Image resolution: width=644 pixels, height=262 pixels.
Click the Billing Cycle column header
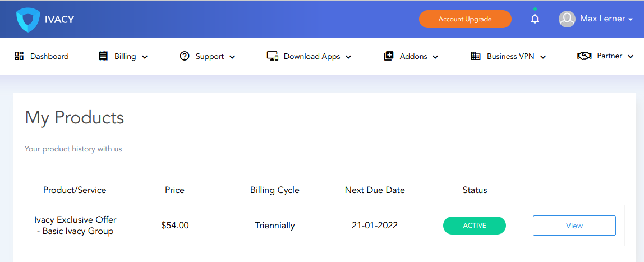pyautogui.click(x=275, y=190)
